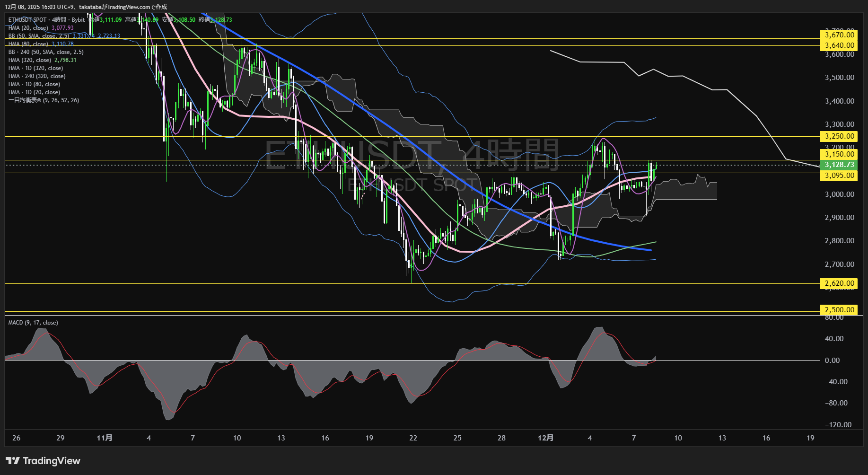868x475 pixels.
Task: Select the MACD (9, 17, close) pane label
Action: coord(33,323)
